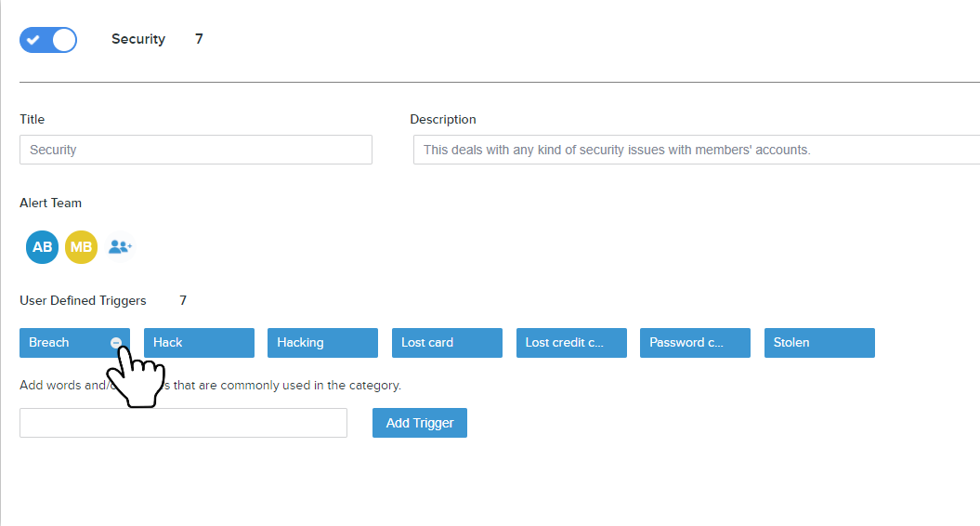Click the Security category heading
The image size is (980, 526).
pyautogui.click(x=138, y=39)
